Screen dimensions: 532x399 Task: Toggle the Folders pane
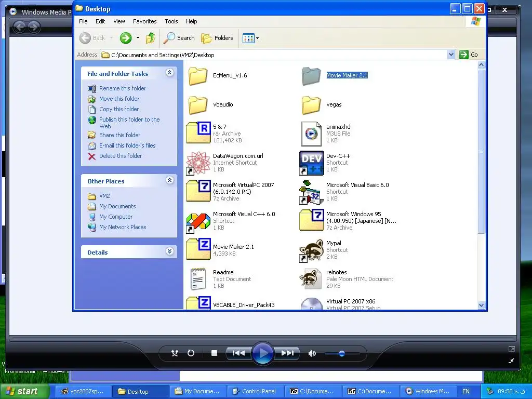(x=217, y=38)
